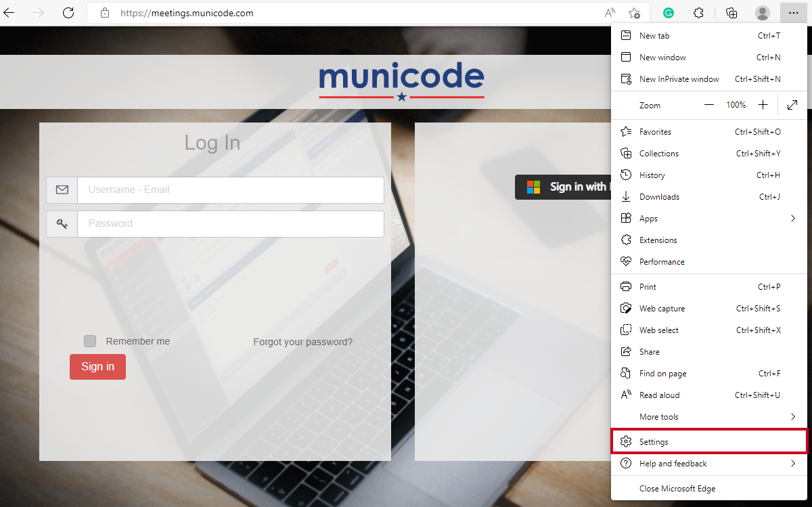The image size is (812, 507).
Task: Increase zoom with the plus icon
Action: coord(763,105)
